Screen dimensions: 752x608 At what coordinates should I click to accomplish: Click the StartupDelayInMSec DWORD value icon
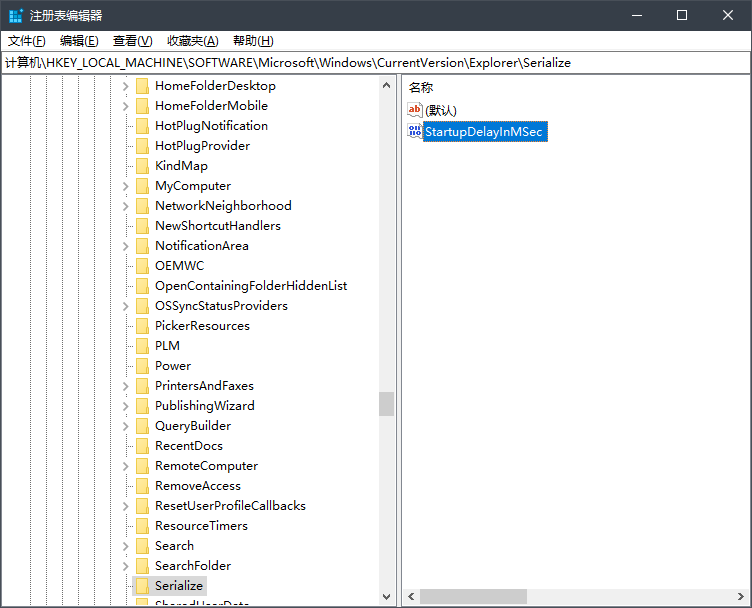pyautogui.click(x=414, y=131)
